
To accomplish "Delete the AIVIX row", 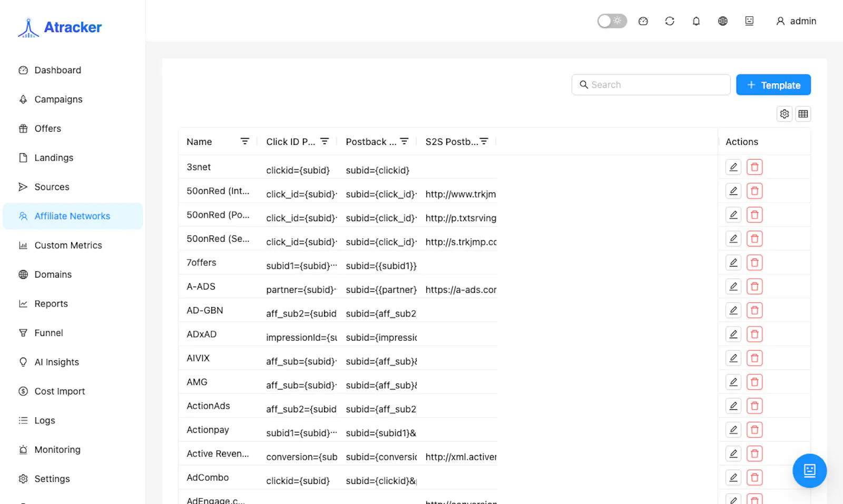I will tap(754, 358).
